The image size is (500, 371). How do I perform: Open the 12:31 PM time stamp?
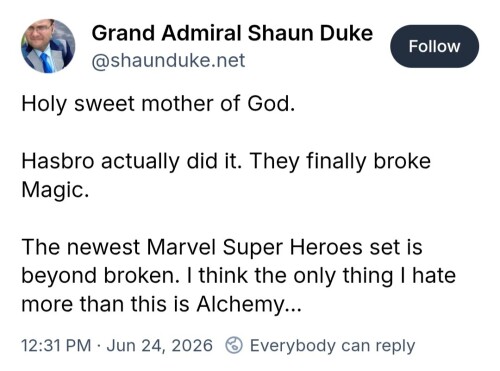coord(56,345)
